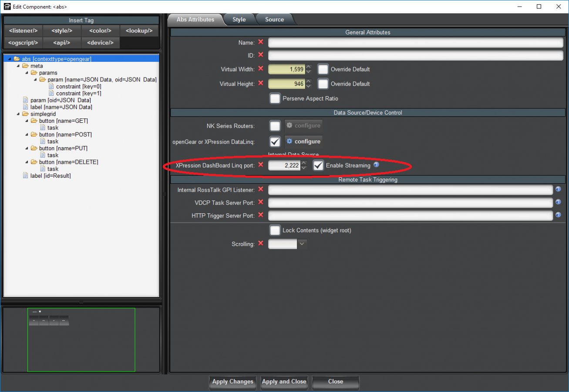The width and height of the screenshot is (569, 392).
Task: Collapse the abs root tree node
Action: (10, 59)
